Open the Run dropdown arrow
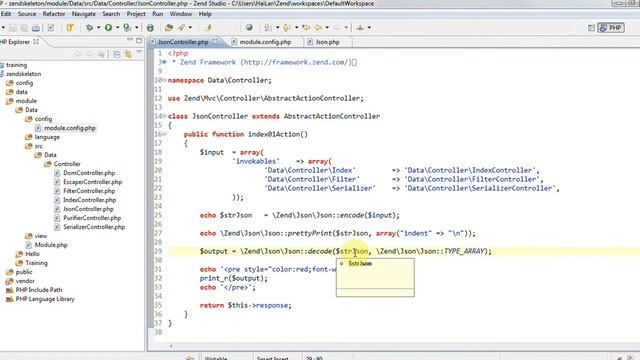Screen dimensions: 640x360 [x=117, y=28]
